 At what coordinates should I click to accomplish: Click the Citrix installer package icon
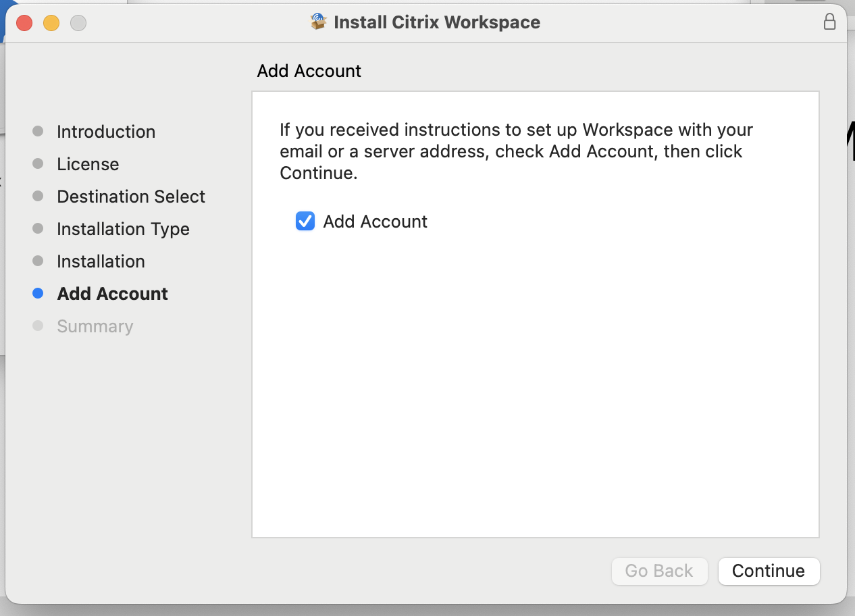click(x=319, y=22)
